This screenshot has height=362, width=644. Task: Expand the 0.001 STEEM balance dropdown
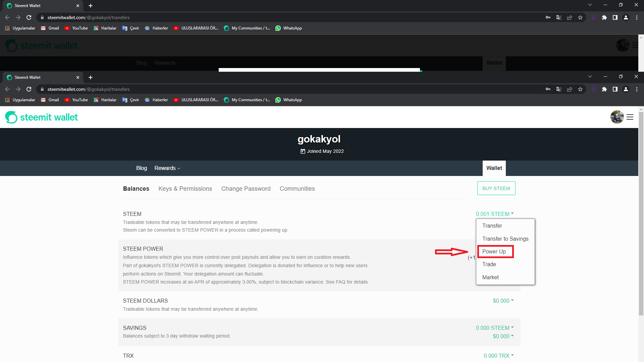[495, 214]
